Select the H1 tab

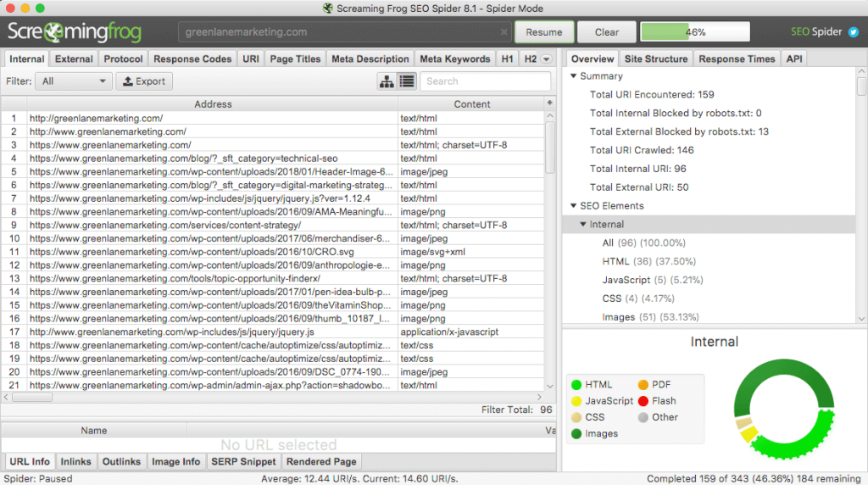[x=507, y=59]
